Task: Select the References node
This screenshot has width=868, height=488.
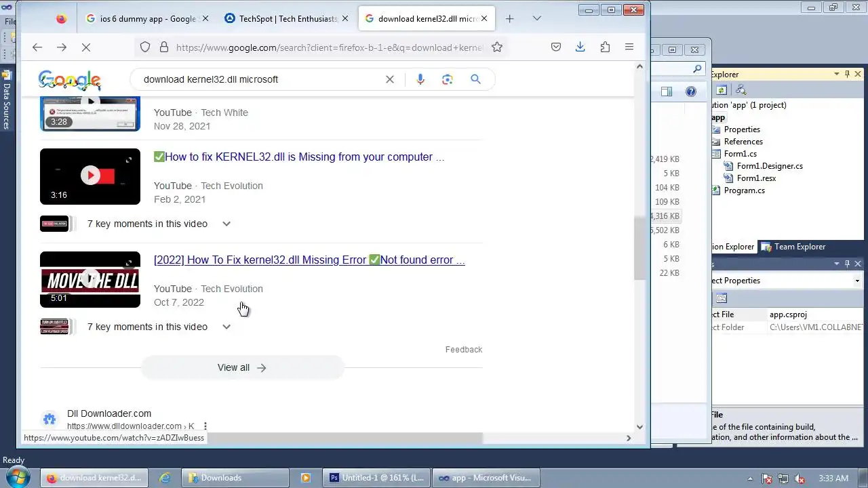Action: point(743,142)
